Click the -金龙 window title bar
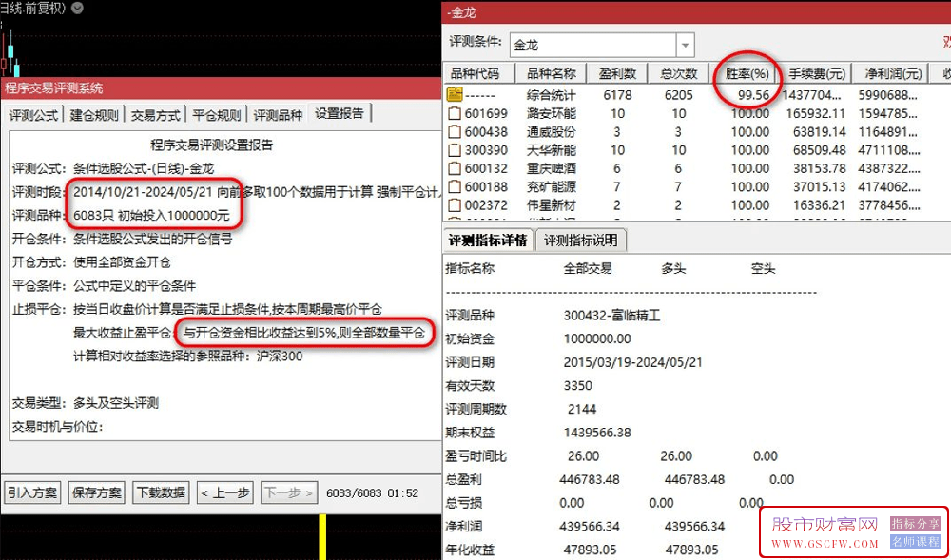Image resolution: width=951 pixels, height=560 pixels. click(696, 10)
